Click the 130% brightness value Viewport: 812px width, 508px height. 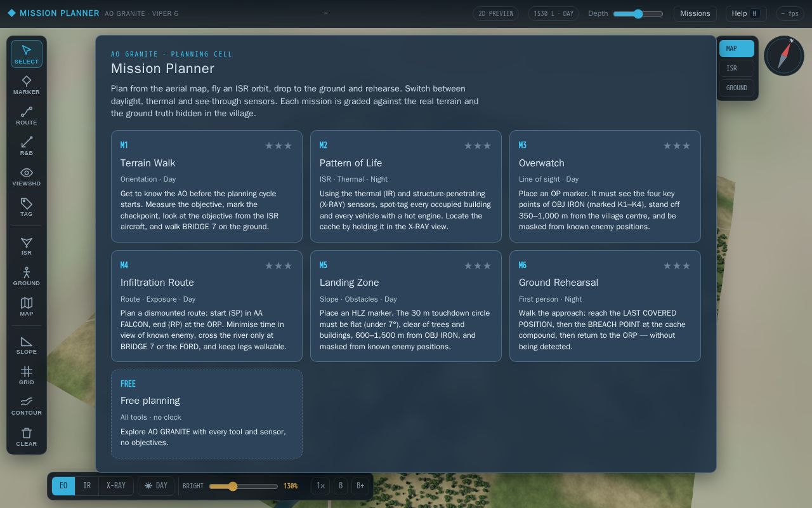pyautogui.click(x=291, y=486)
